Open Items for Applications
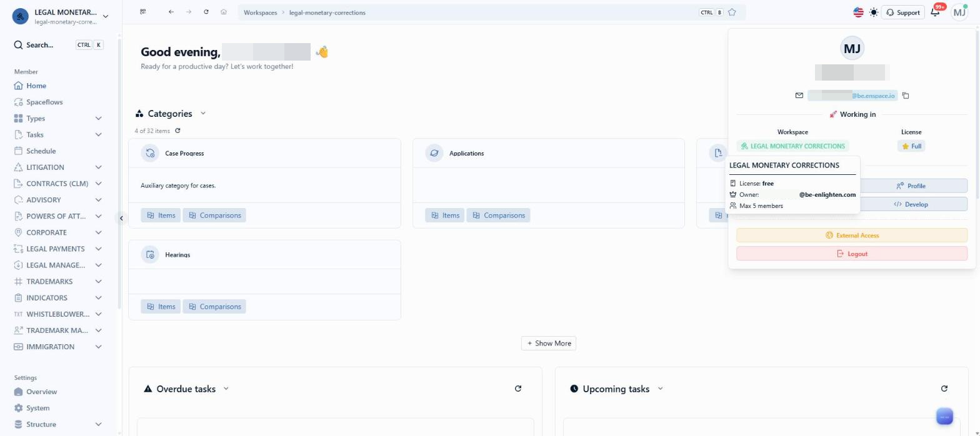980x436 pixels. 445,215
